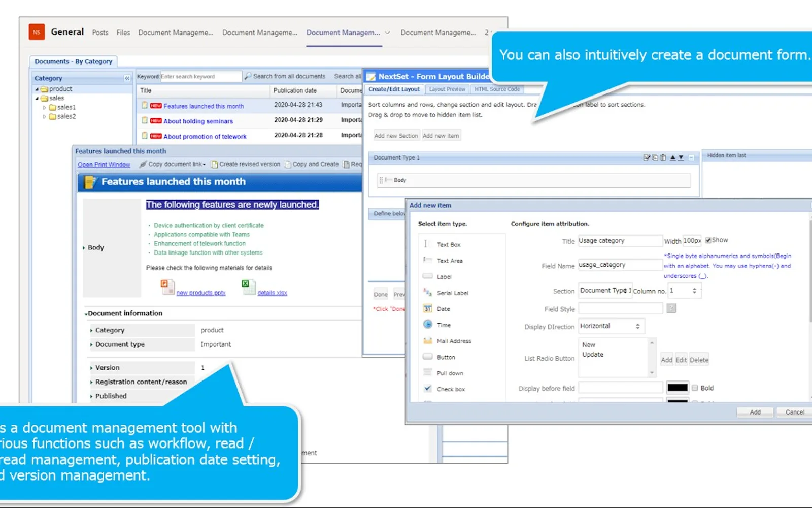Open the Copy document link dropdown

(173, 164)
